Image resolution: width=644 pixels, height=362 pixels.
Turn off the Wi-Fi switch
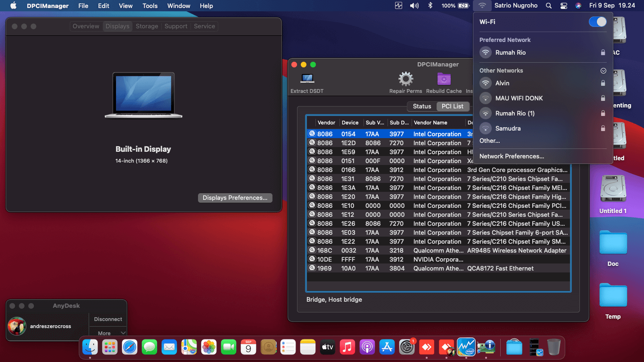point(598,22)
